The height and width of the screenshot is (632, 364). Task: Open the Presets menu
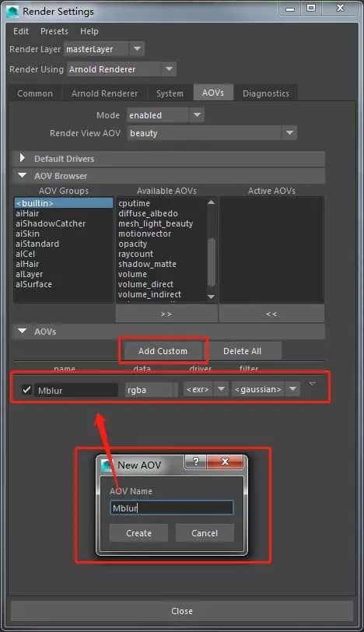pyautogui.click(x=54, y=31)
